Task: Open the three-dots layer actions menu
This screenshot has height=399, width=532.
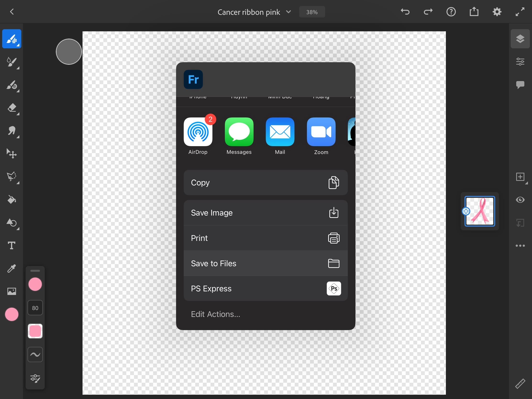Action: click(x=520, y=246)
